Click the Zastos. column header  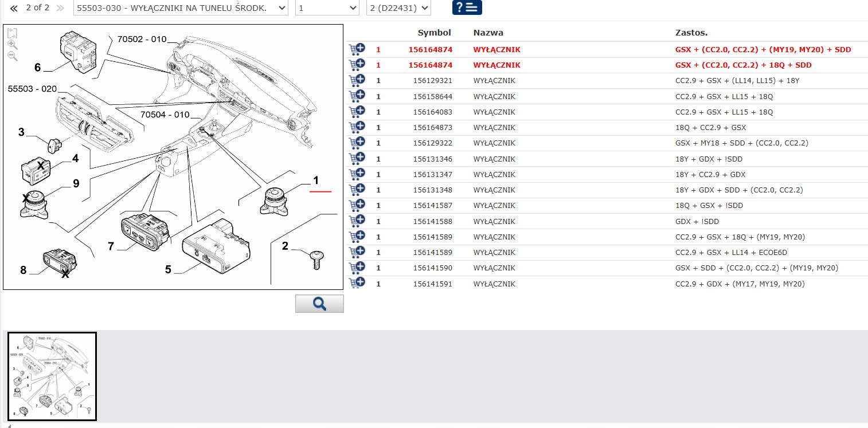click(691, 33)
